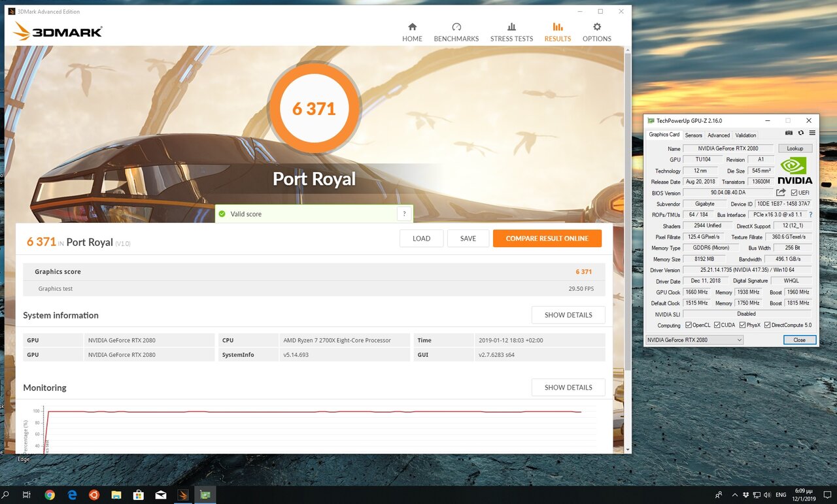The image size is (837, 504).
Task: Click the 29.50 FPS graphics test value
Action: (581, 288)
